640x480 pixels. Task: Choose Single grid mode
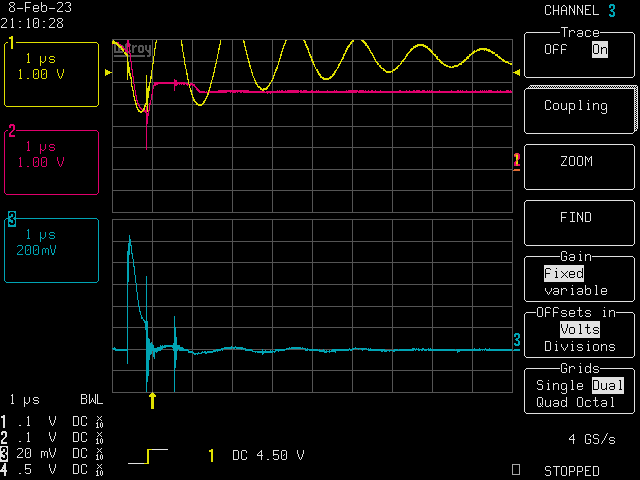pos(559,385)
